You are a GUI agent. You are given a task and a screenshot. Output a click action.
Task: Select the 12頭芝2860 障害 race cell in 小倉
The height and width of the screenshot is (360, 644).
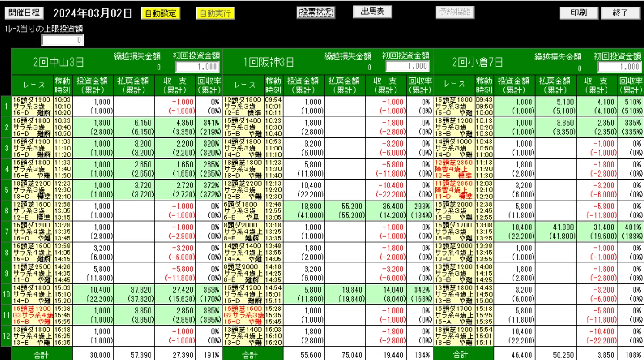tap(454, 169)
